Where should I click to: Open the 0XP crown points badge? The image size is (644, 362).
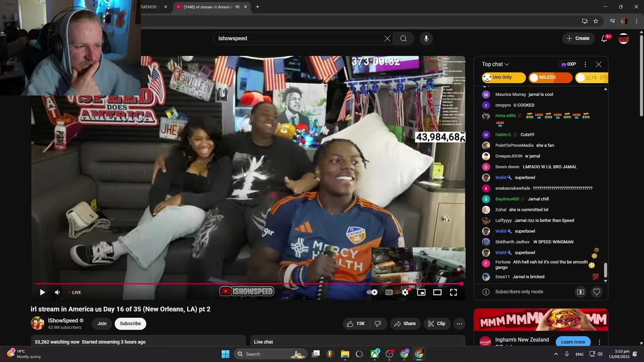click(568, 64)
